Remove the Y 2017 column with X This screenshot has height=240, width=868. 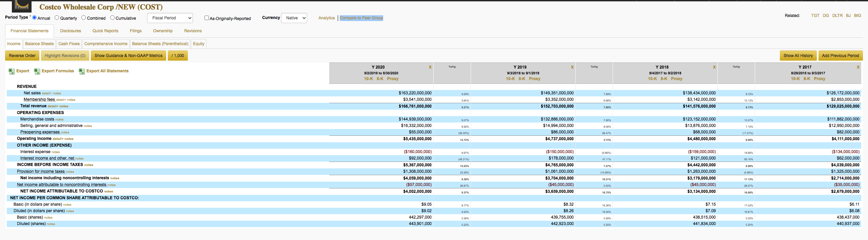point(858,67)
